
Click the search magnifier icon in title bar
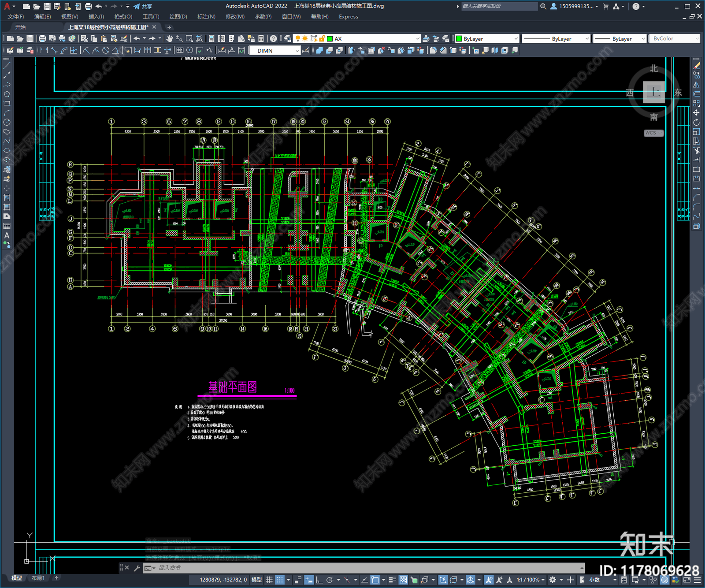coord(543,6)
